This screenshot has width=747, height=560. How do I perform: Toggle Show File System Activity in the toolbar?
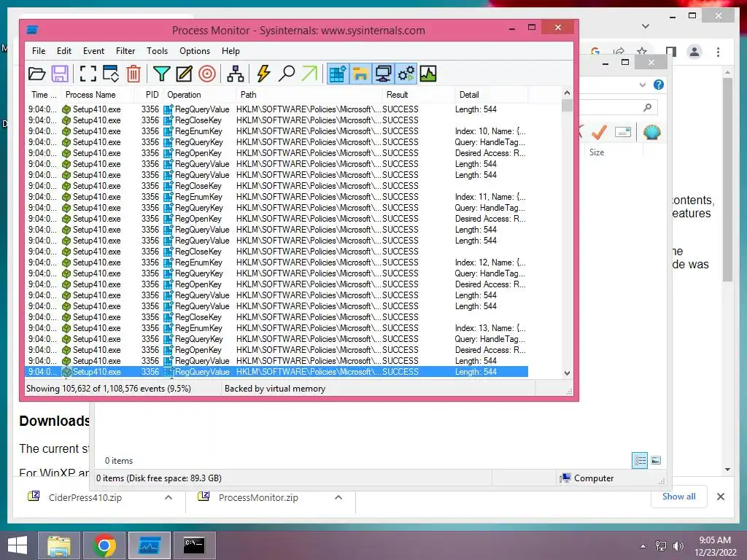[x=360, y=74]
